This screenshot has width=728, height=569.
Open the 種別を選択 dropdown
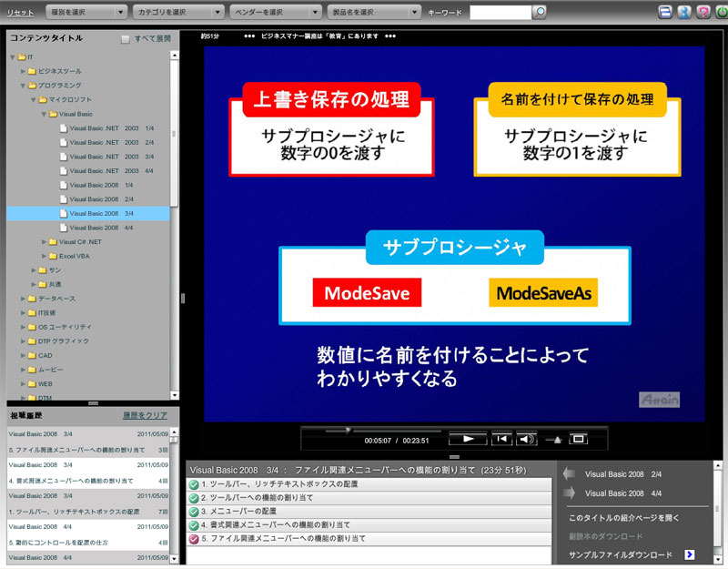(85, 12)
